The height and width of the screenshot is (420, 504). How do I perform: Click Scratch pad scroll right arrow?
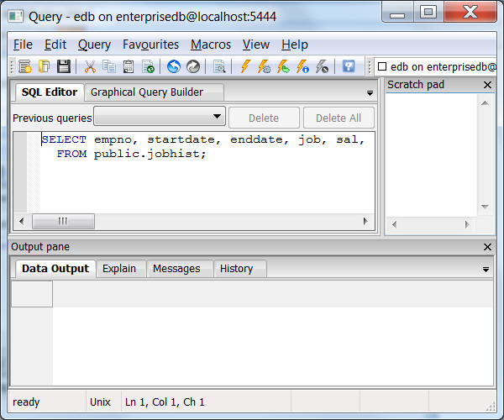pyautogui.click(x=467, y=224)
